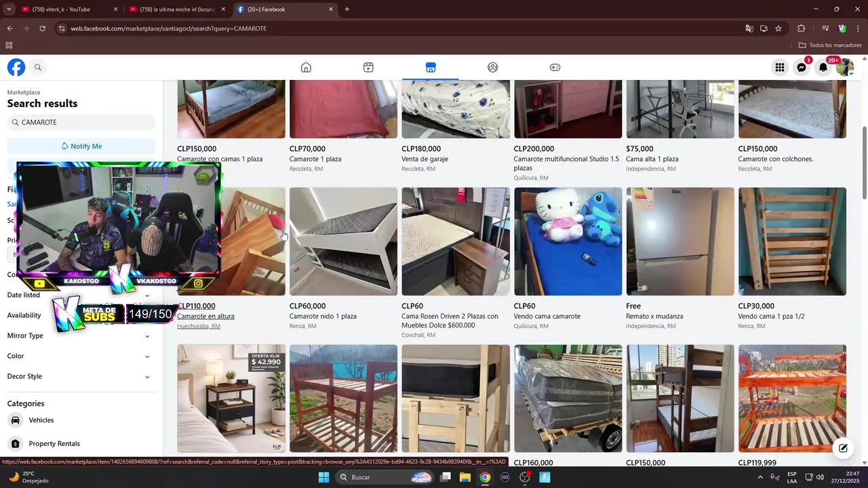The height and width of the screenshot is (488, 868).
Task: Open Chrome three-dot menu
Action: pos(859,28)
